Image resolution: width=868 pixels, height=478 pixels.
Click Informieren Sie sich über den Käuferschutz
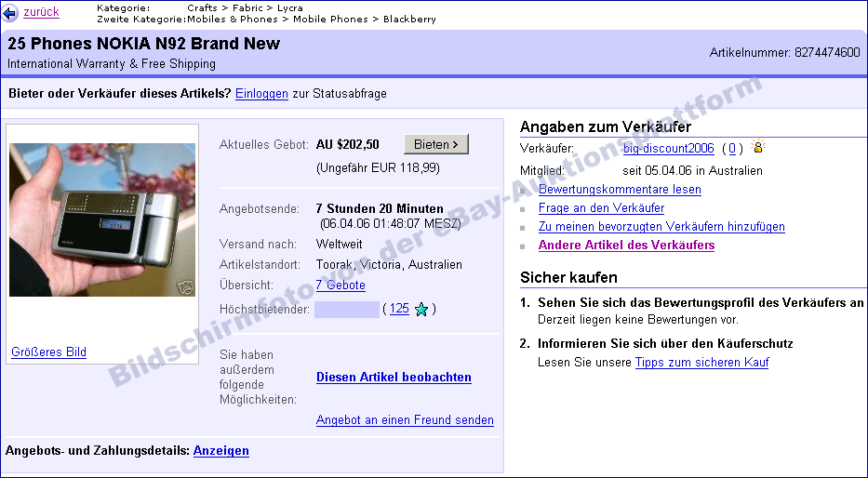point(665,343)
